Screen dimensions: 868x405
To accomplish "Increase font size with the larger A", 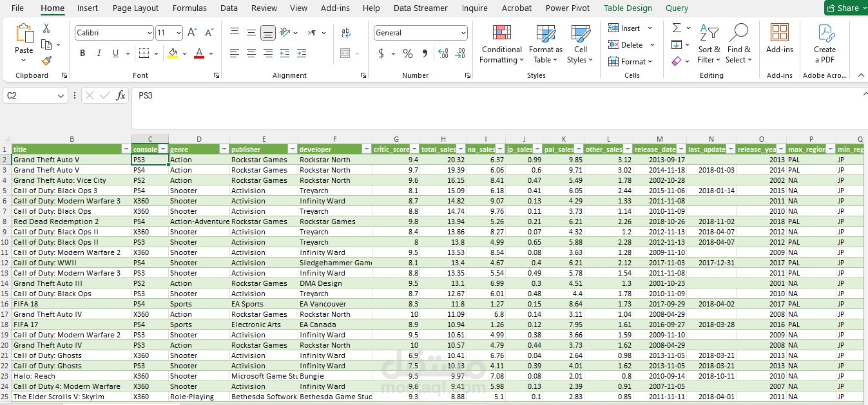I will click(193, 32).
